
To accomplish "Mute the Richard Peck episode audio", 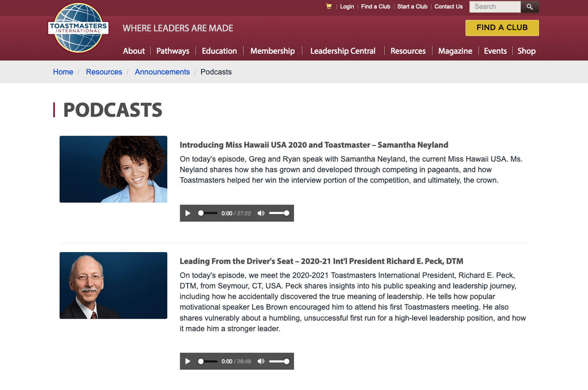I will click(x=261, y=361).
